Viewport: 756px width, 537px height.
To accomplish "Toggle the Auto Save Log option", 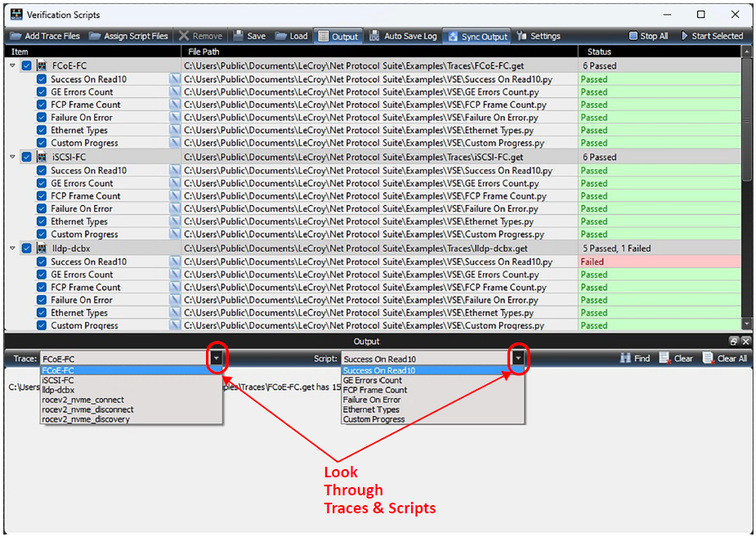I will pos(403,36).
